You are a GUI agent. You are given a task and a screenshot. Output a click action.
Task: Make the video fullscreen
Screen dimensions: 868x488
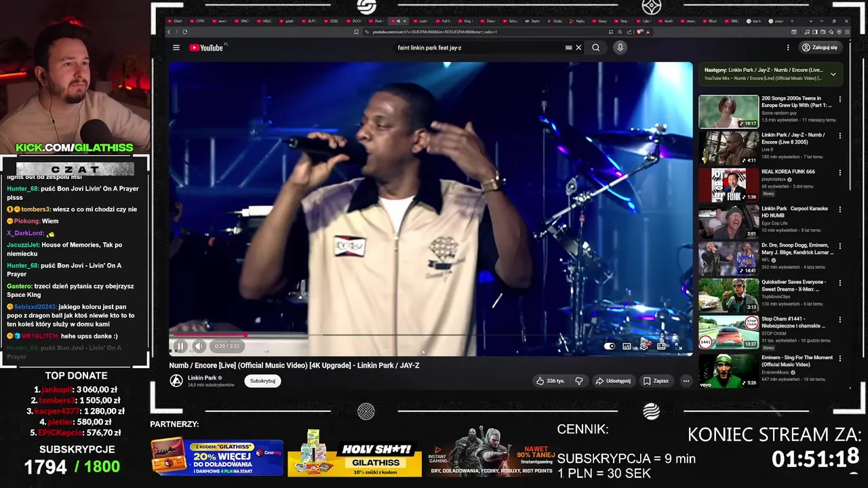point(678,346)
